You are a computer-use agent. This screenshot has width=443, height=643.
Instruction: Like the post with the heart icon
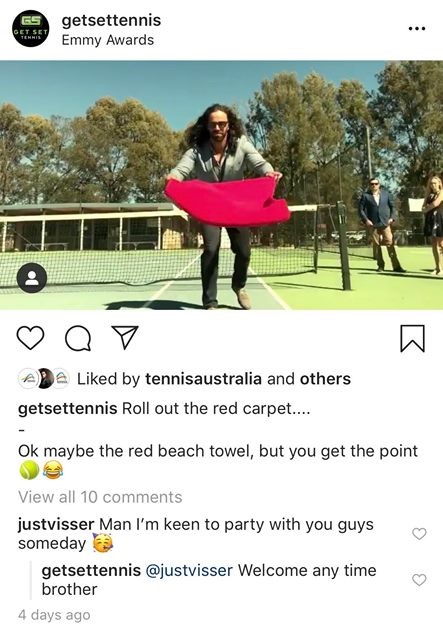[30, 338]
